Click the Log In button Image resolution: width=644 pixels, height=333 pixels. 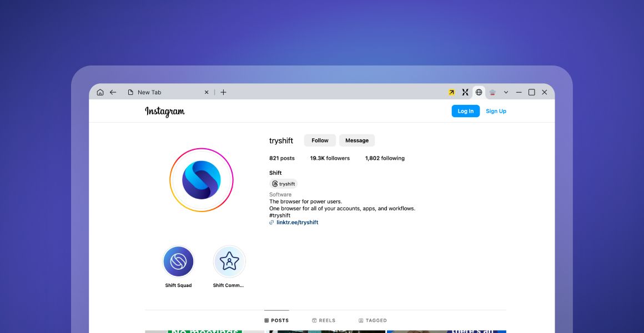466,111
